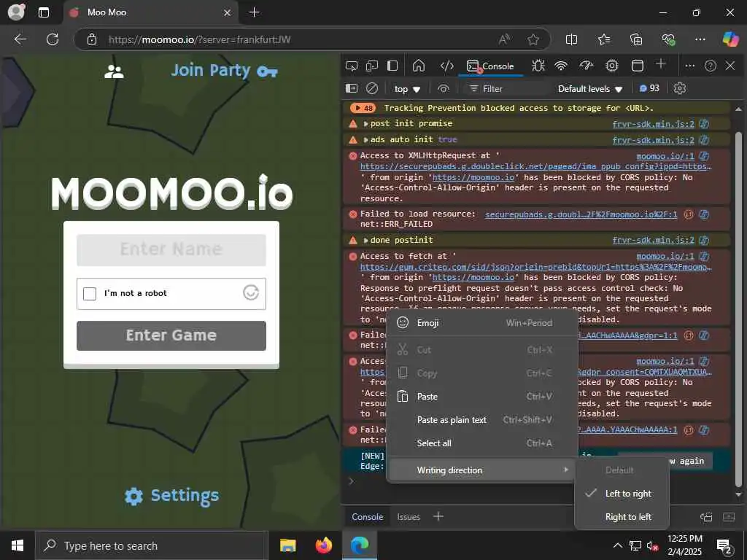
Task: Open Join Party link
Action: click(224, 71)
